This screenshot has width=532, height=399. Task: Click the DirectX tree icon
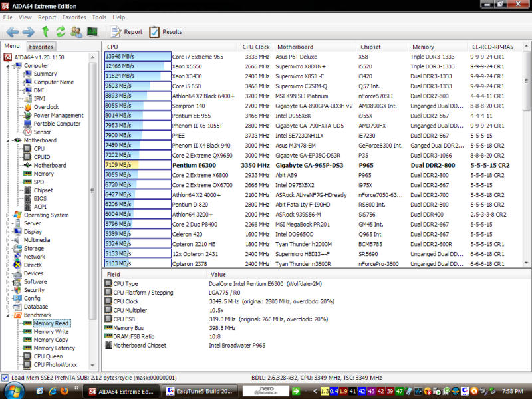18,265
